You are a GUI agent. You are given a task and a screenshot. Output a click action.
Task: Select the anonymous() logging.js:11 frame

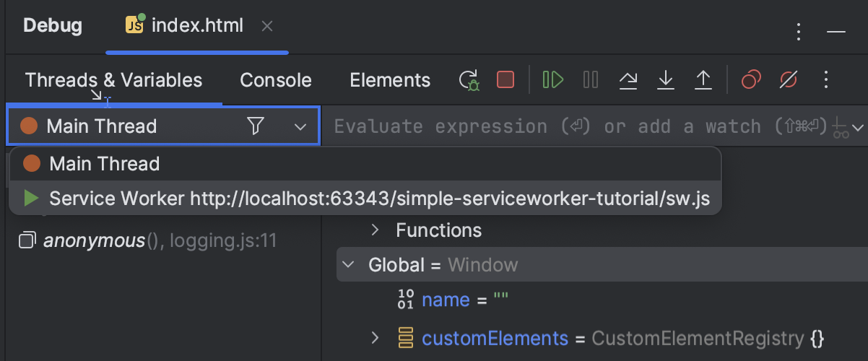pyautogui.click(x=159, y=240)
